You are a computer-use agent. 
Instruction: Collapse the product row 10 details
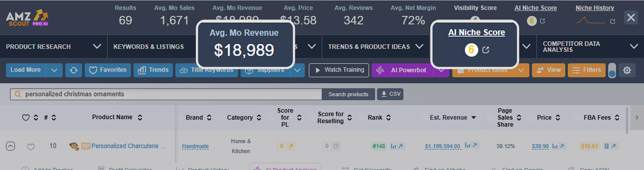(10, 146)
